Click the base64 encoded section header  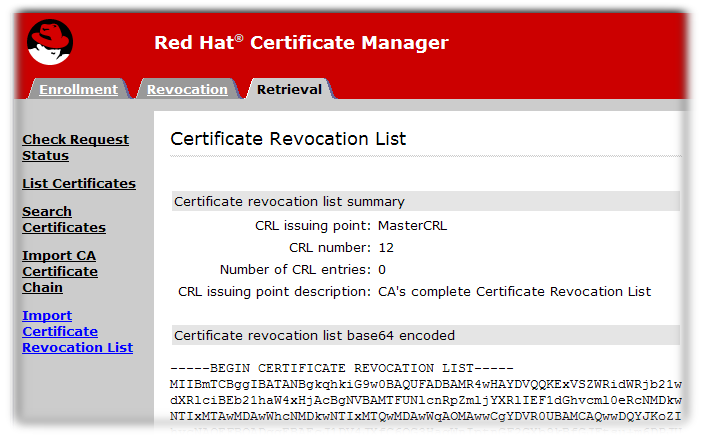click(314, 336)
